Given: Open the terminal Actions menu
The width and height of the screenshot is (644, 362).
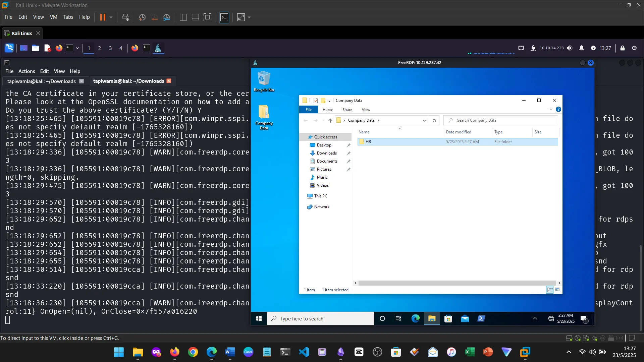Looking at the screenshot, I should click(x=26, y=71).
